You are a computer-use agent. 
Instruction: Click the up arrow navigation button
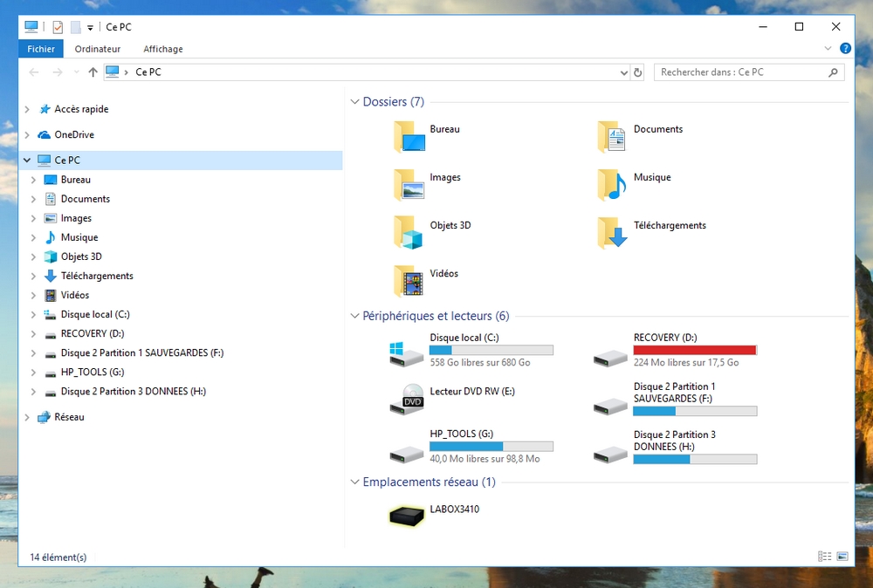click(x=93, y=72)
